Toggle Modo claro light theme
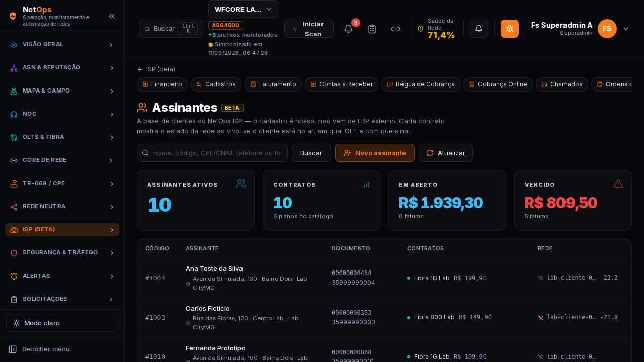Viewport: 644px width, 362px height. (x=62, y=323)
